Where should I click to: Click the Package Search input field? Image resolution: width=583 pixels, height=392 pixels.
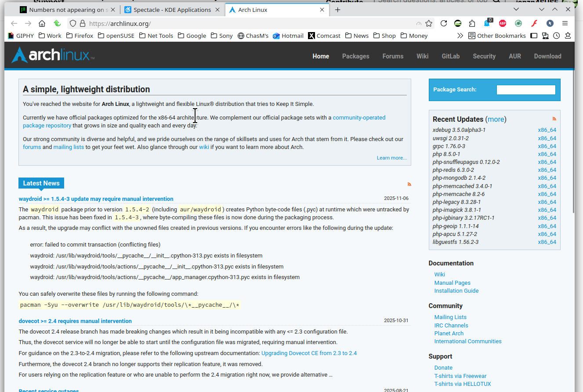pos(525,90)
